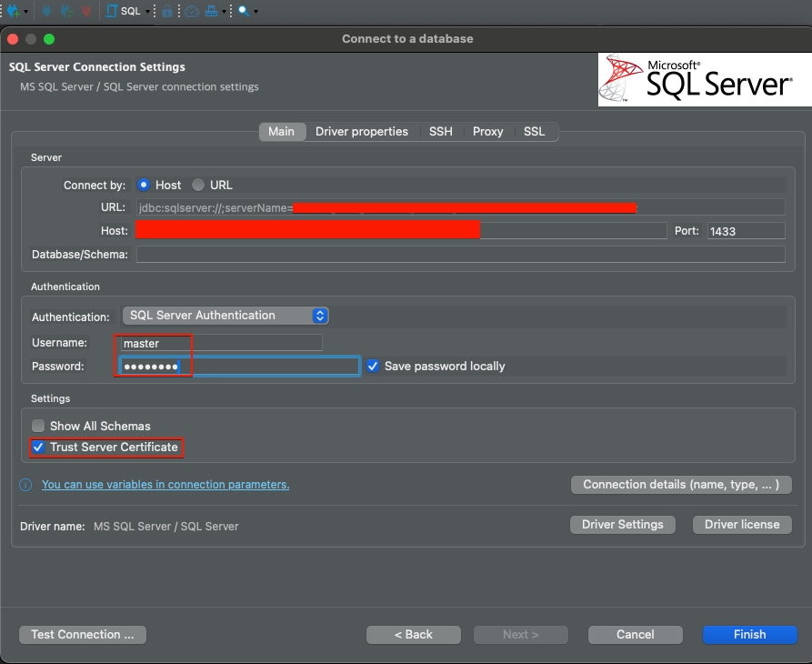This screenshot has height=664, width=812.
Task: Click the New Connection plug icon
Action: click(13, 11)
